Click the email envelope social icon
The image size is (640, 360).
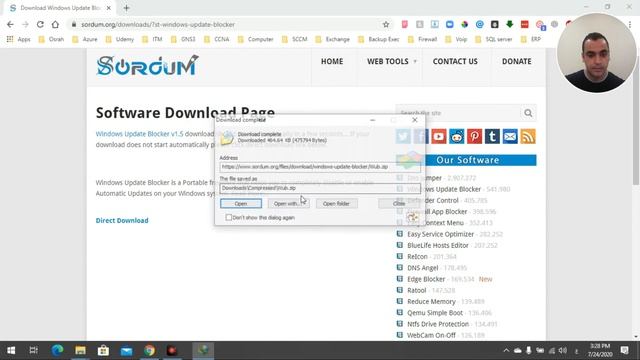click(510, 136)
